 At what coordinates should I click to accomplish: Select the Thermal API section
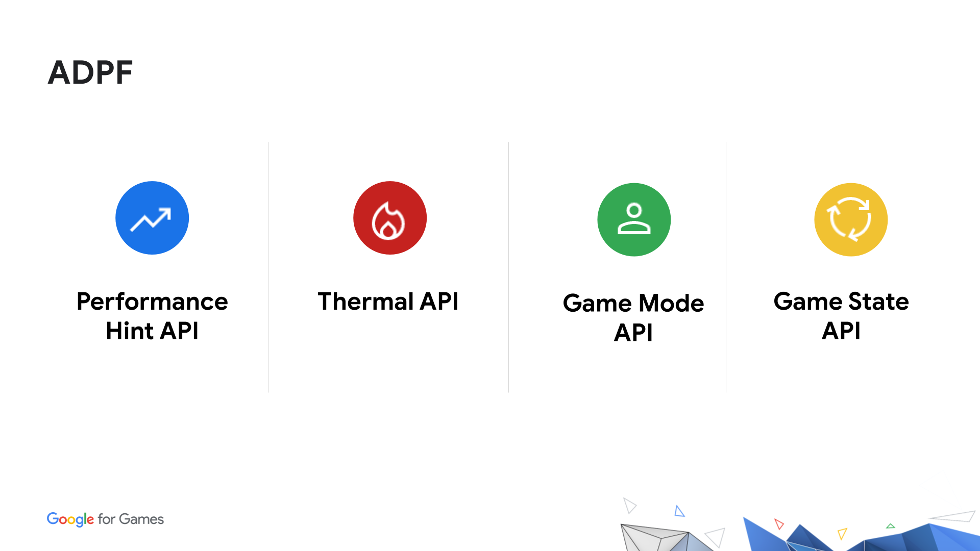coord(389,262)
